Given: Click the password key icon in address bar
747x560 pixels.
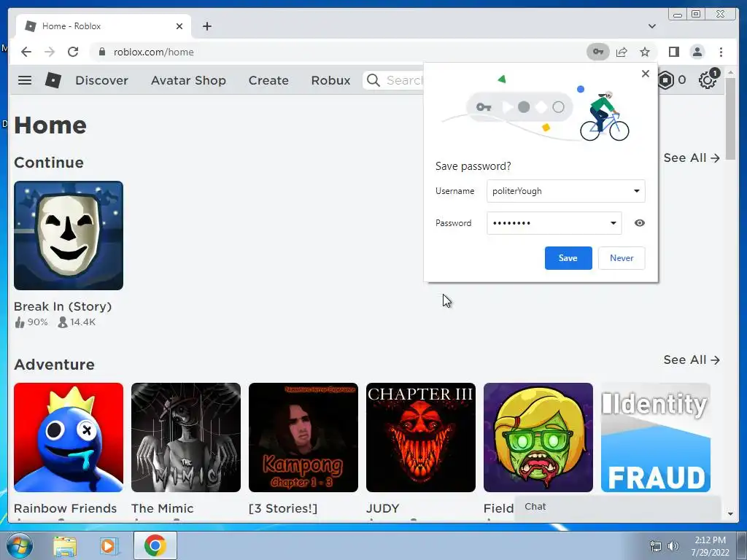Looking at the screenshot, I should pos(598,52).
